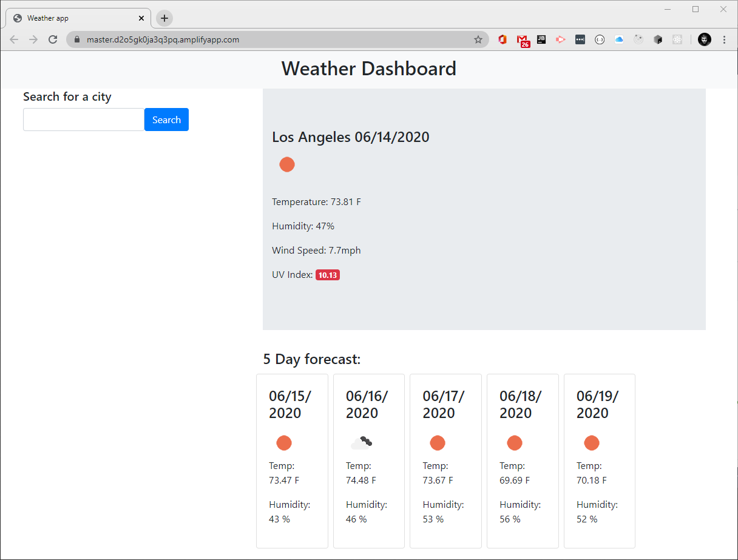Open a new browser tab
Viewport: 738px width, 560px height.
pos(164,18)
